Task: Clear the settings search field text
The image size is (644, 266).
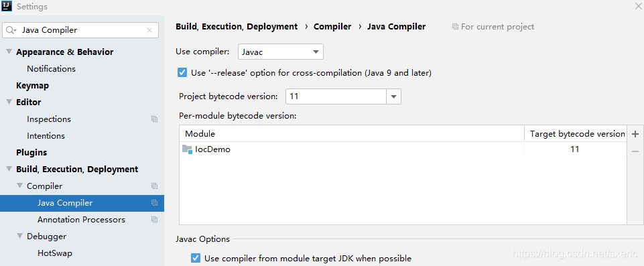Action: tap(149, 30)
